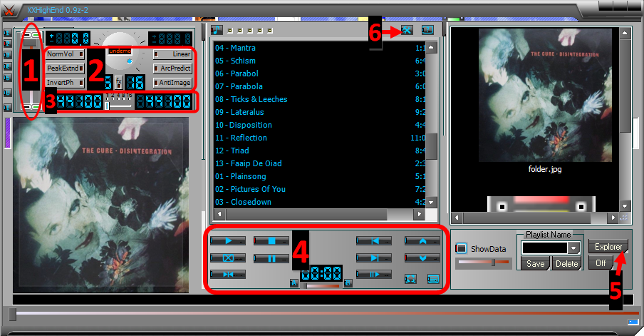Select track 07 - Parabola
This screenshot has height=336, width=644.
point(319,86)
